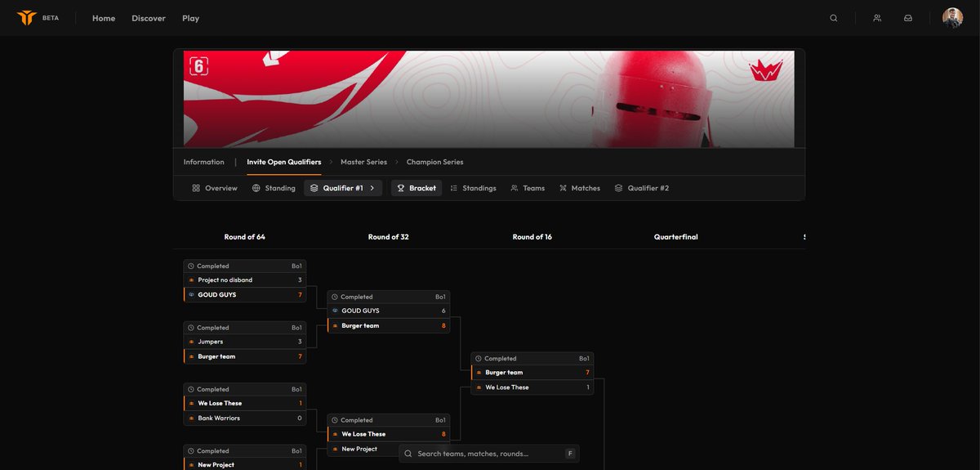Click the orange site logo

tap(27, 18)
